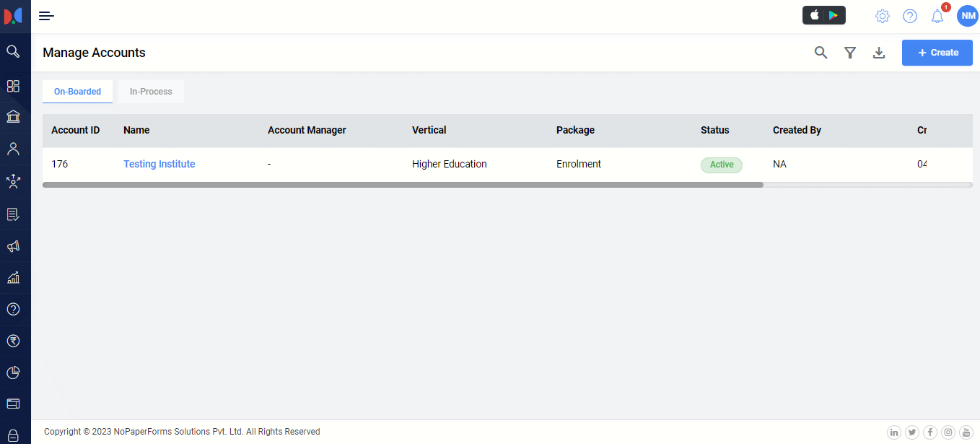980x444 pixels.
Task: Click the horizontal table scrollbar
Action: [403, 185]
